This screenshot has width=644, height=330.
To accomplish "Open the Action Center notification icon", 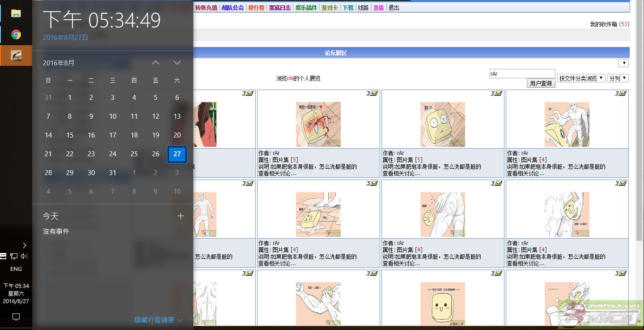I will (x=16, y=317).
